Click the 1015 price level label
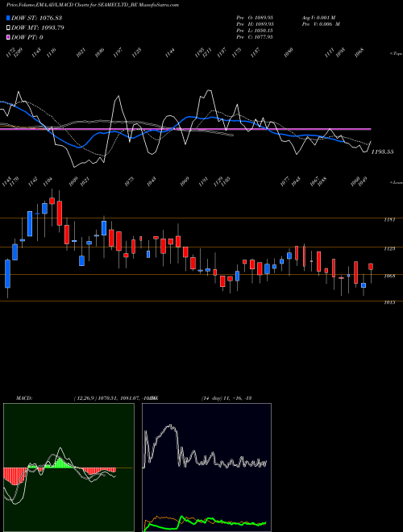The height and width of the screenshot is (532, 403). [389, 302]
